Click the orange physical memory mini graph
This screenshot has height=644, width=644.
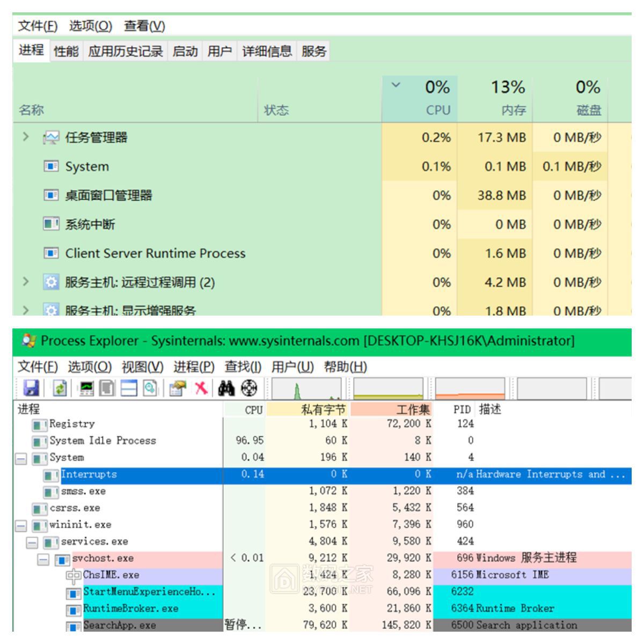(470, 389)
